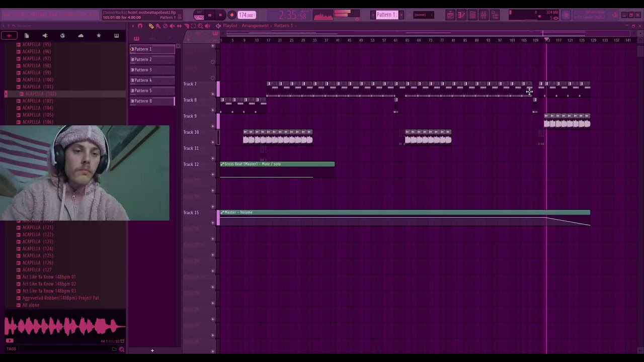Mute Track 9 with its green dot
Screen dimensions: 644x362
pos(213,126)
